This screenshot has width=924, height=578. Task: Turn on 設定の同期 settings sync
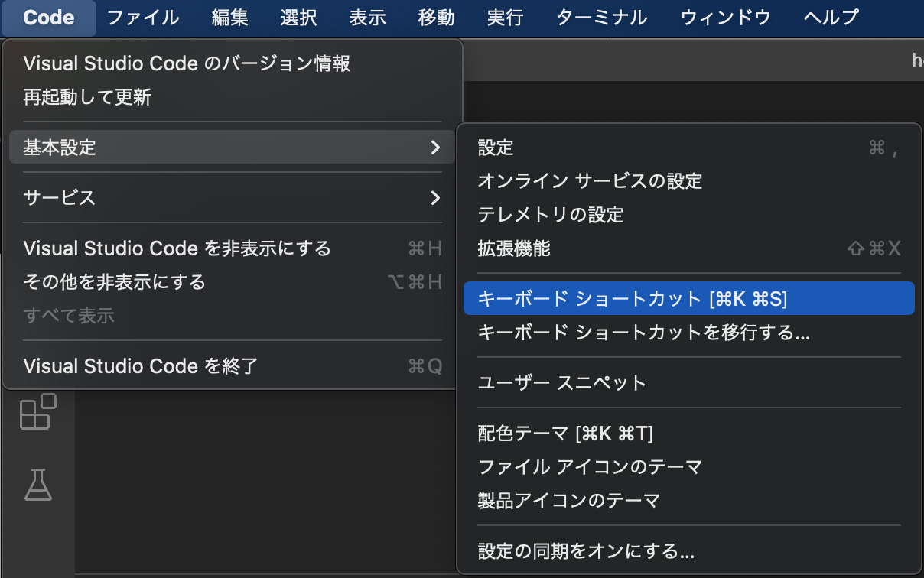click(586, 551)
